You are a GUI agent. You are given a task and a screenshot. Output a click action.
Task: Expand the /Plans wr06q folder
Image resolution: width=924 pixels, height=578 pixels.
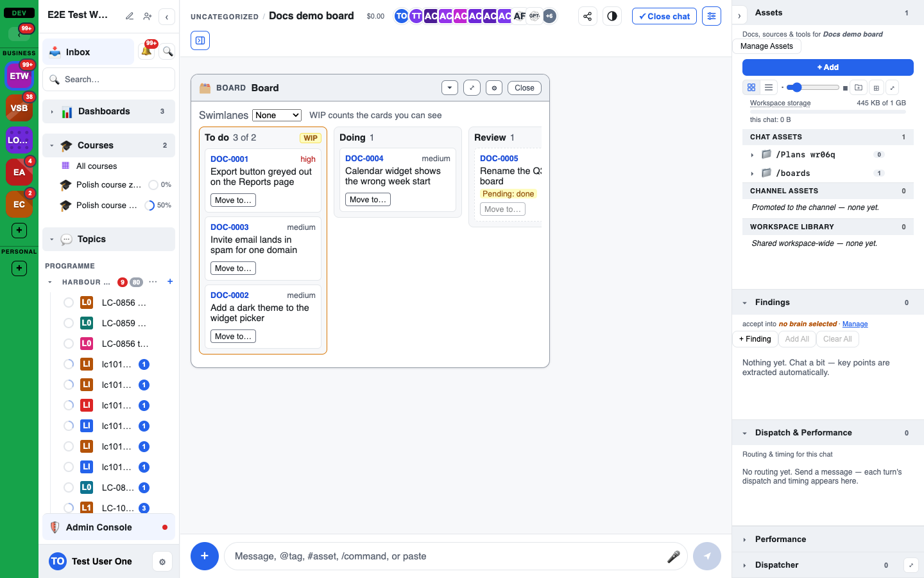(x=752, y=155)
